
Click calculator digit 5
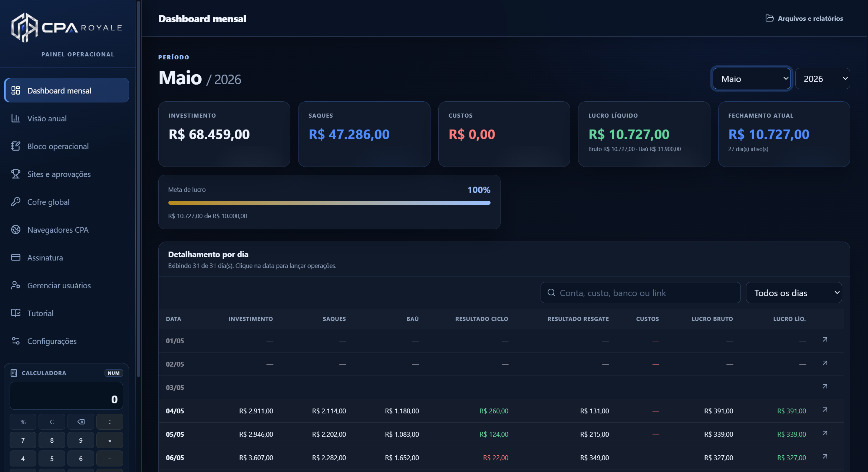[52, 459]
